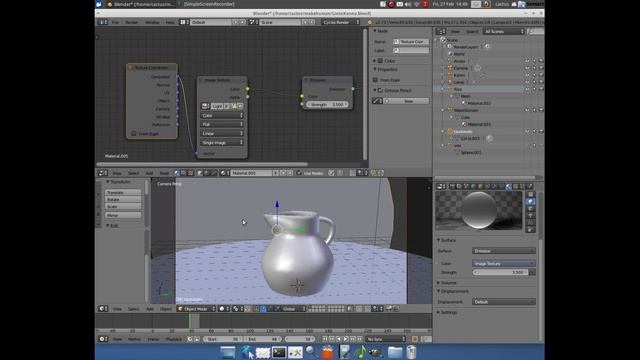Click the Translate button in tool shelf
The width and height of the screenshot is (640, 360).
coord(123,192)
